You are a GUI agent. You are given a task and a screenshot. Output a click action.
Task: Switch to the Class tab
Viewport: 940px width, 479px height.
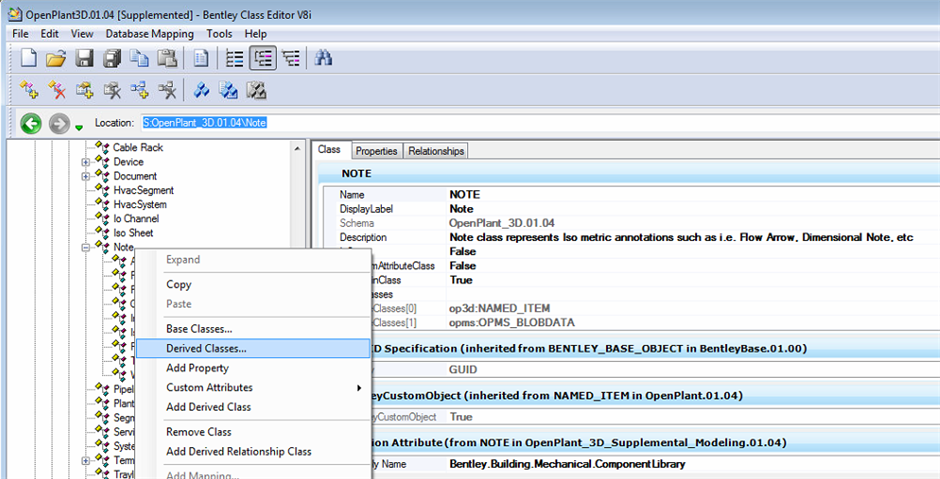point(329,150)
